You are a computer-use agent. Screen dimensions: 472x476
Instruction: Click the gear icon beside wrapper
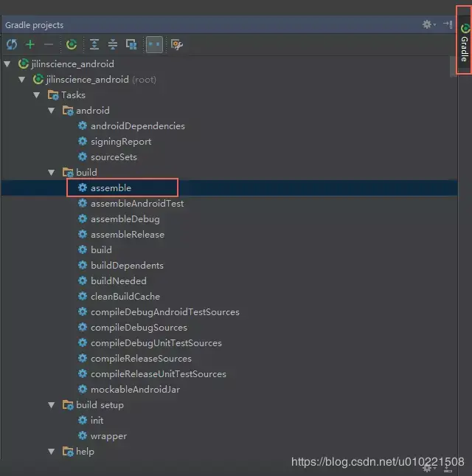click(82, 435)
